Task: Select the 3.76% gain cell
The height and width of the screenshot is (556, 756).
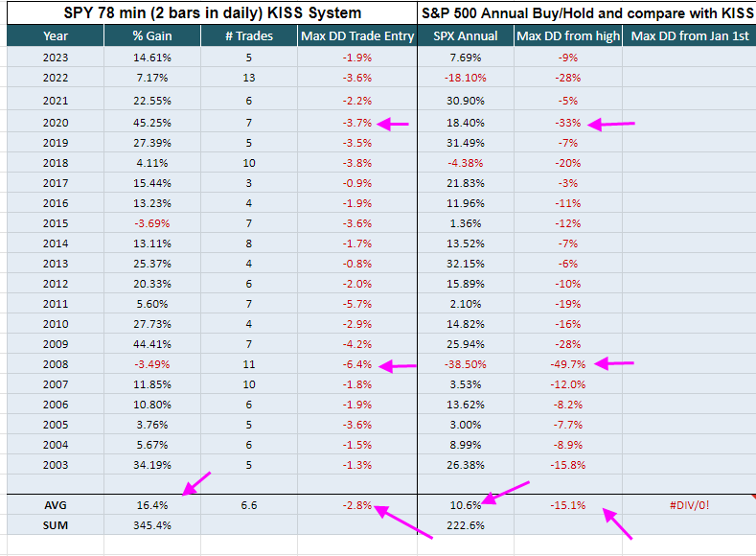Action: click(x=152, y=425)
